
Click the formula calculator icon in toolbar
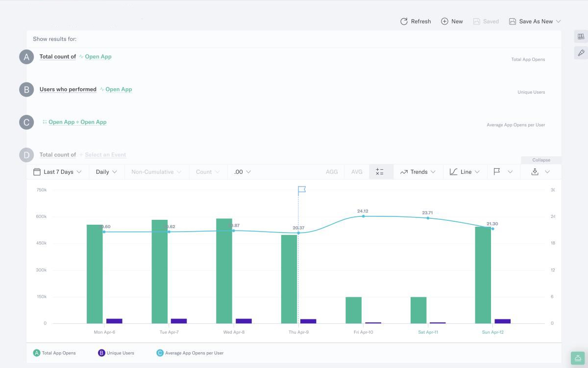pos(380,172)
